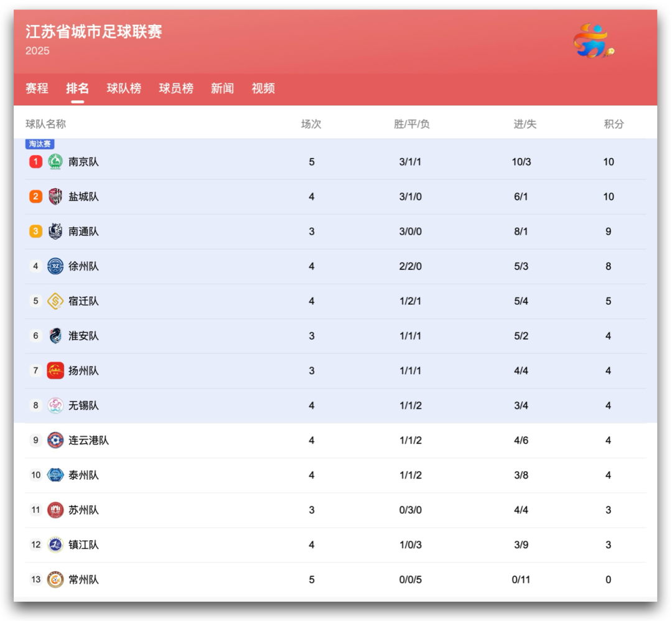The height and width of the screenshot is (621, 672).
Task: Open the 盐城队 team name link
Action: click(83, 196)
